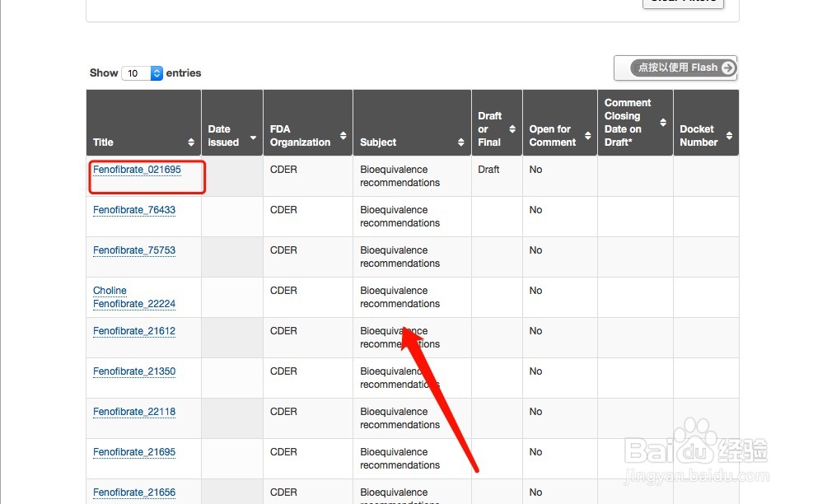The width and height of the screenshot is (813, 504).
Task: Open the Fenofibrate_21656 link
Action: pyautogui.click(x=134, y=492)
